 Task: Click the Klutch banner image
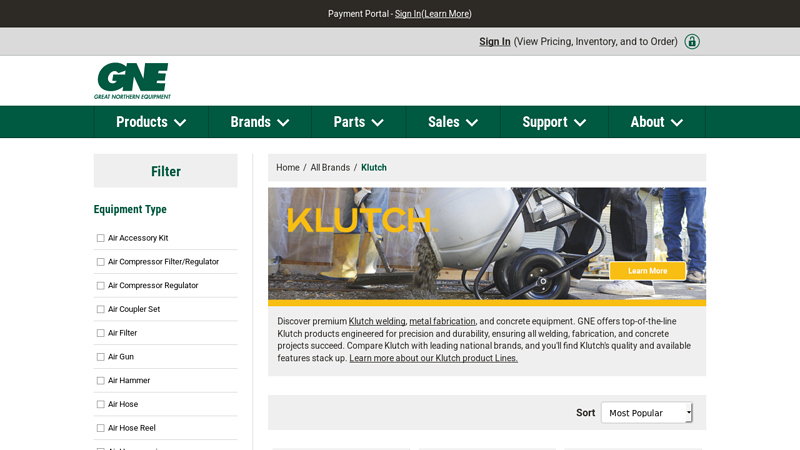pyautogui.click(x=487, y=247)
